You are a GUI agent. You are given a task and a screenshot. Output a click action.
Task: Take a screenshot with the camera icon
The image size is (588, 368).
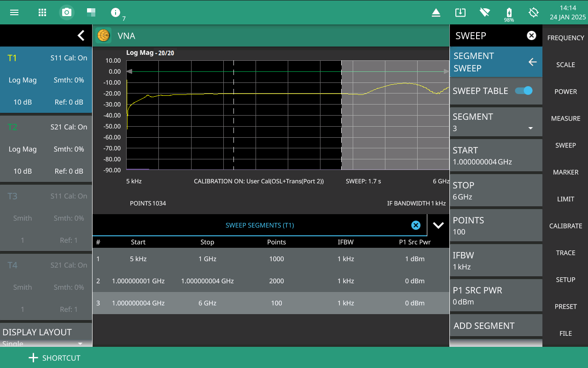[67, 12]
